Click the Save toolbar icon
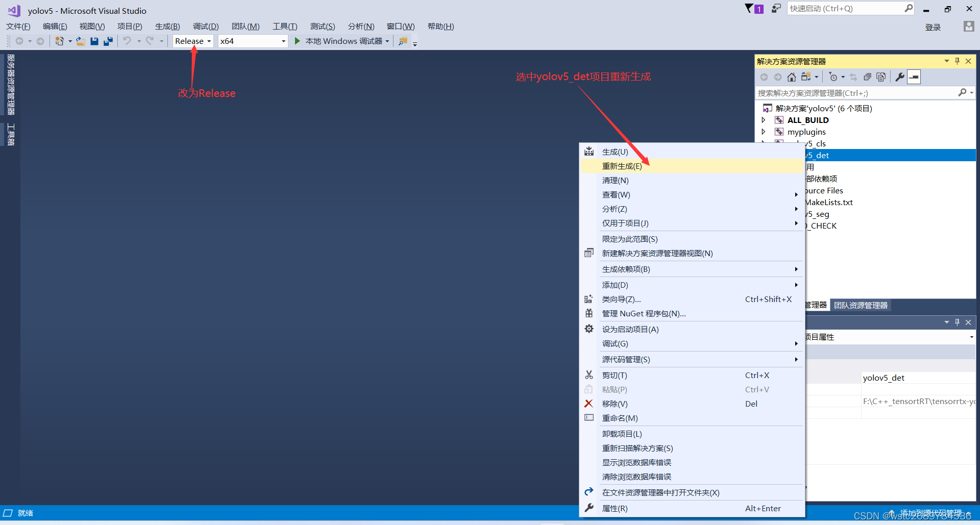Screen dimensions: 980x525 coord(94,41)
